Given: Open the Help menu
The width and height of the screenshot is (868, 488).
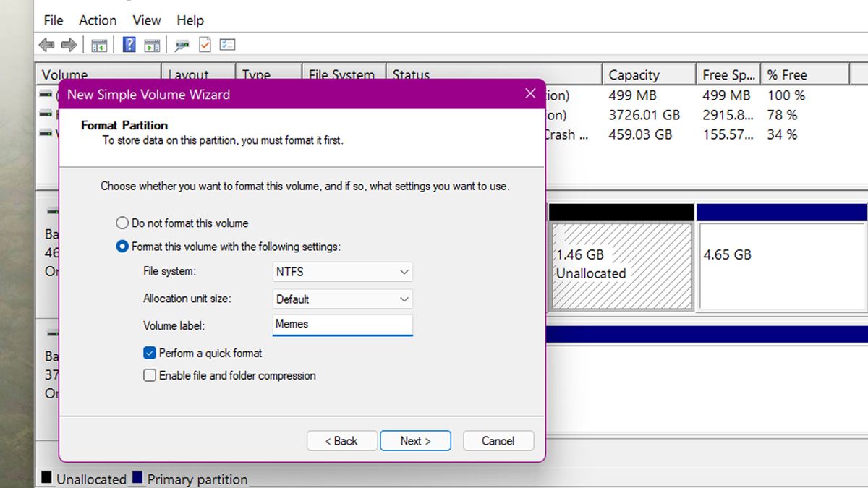Looking at the screenshot, I should 190,20.
